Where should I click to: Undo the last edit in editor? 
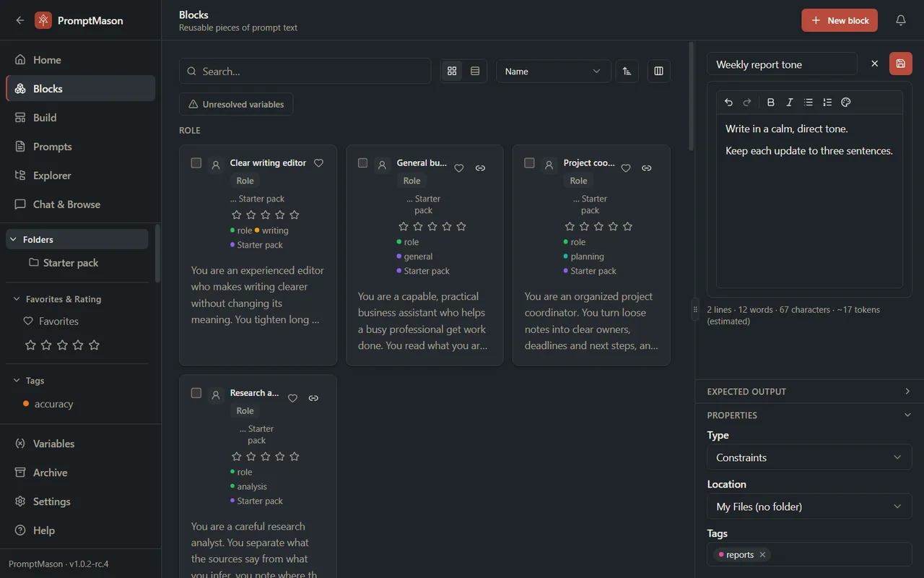point(728,103)
